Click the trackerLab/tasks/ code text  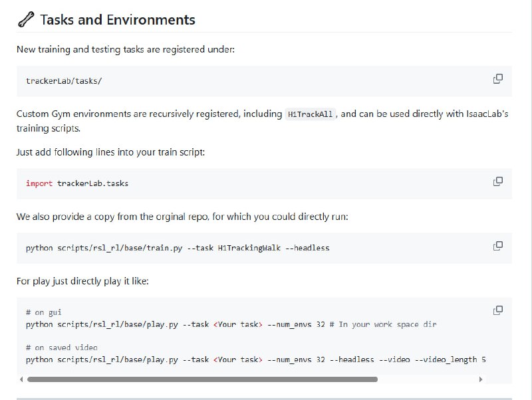[64, 81]
